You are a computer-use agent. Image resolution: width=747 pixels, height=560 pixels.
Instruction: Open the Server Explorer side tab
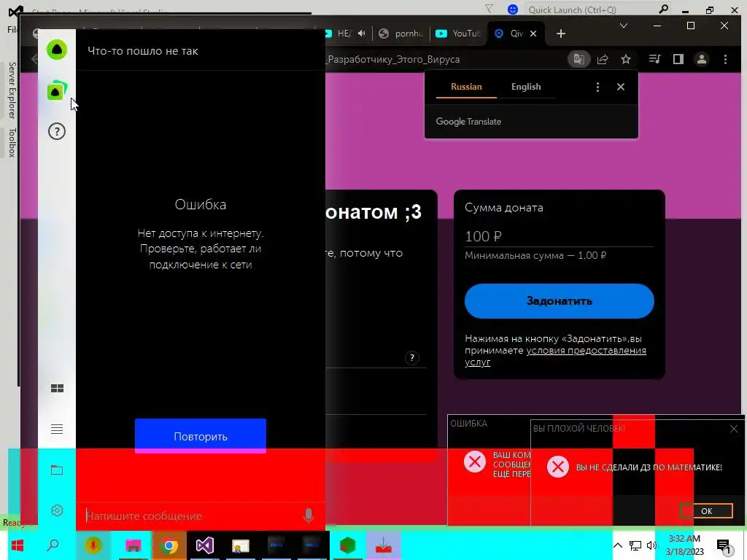[12, 90]
